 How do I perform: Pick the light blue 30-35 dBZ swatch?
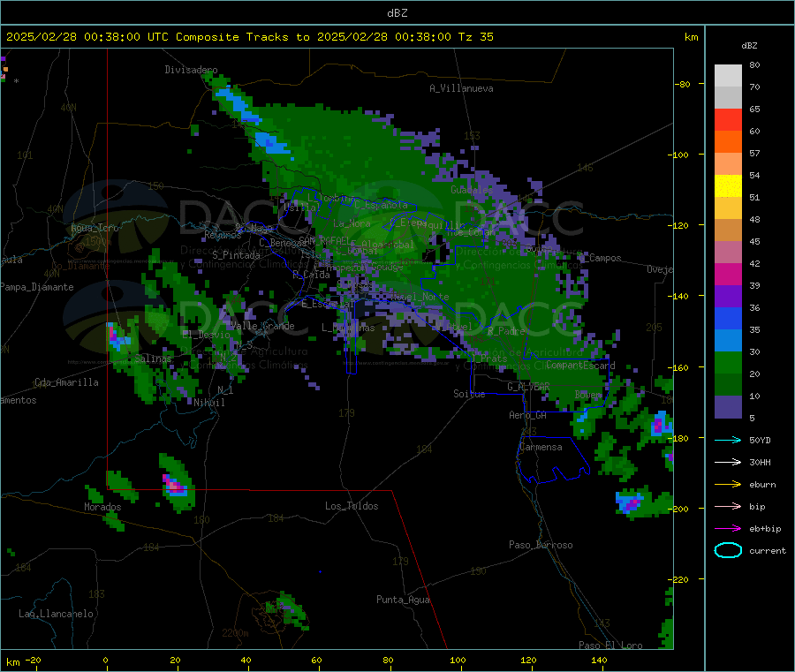728,341
